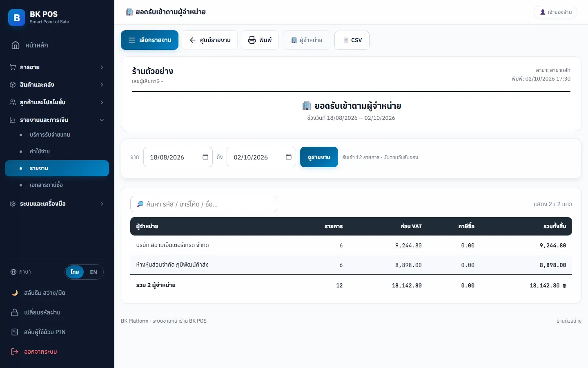Open the หน้าหลัก home icon

[x=16, y=45]
